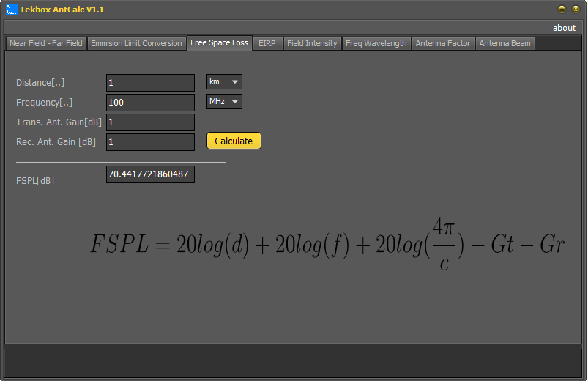
Task: Click the Tekbox AntCalc V1.1 title text
Action: [x=62, y=10]
